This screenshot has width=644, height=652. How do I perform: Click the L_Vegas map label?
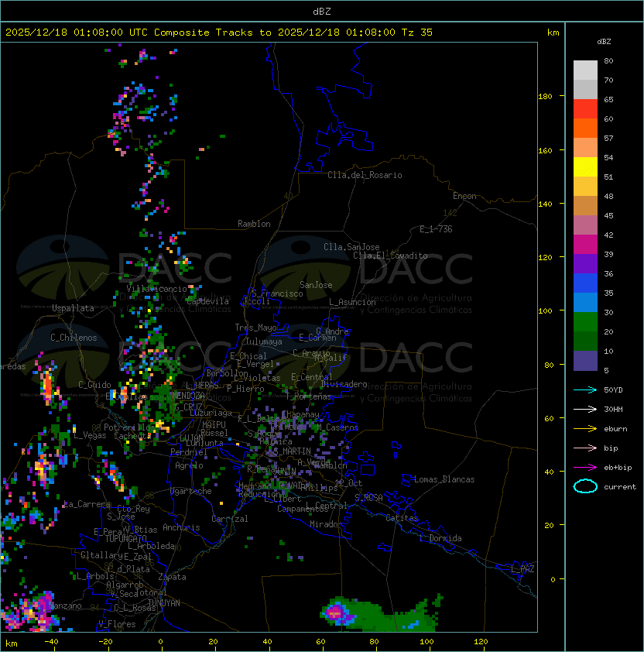(x=90, y=435)
